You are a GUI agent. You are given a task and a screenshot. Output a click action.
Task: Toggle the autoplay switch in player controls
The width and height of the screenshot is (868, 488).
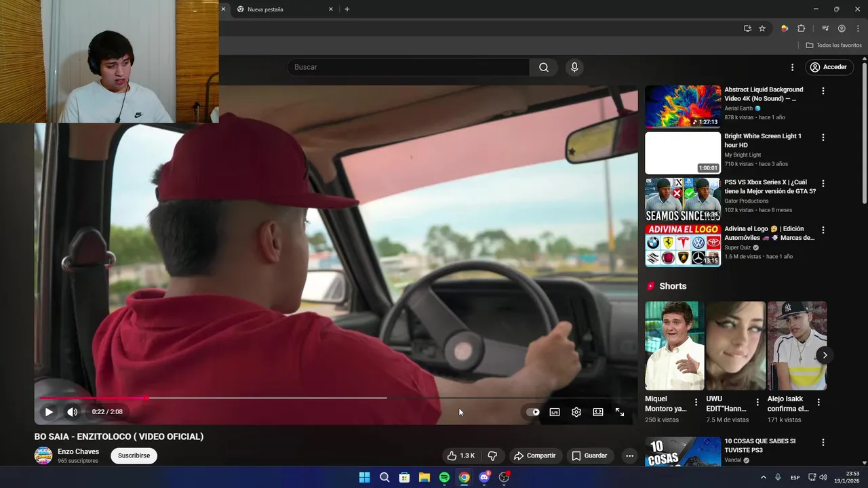(533, 411)
